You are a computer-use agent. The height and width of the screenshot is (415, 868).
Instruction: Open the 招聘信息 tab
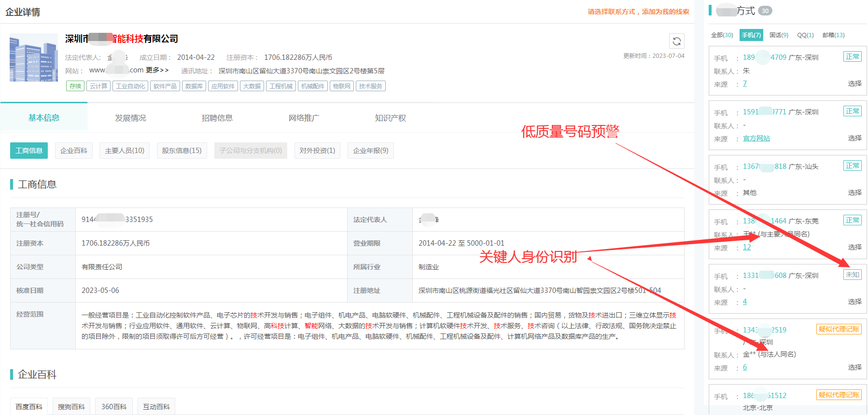[217, 118]
